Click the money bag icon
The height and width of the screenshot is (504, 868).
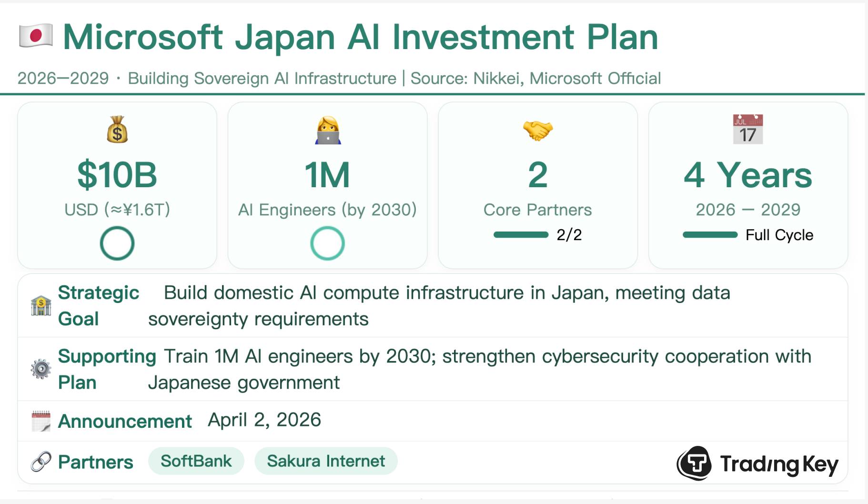[117, 130]
